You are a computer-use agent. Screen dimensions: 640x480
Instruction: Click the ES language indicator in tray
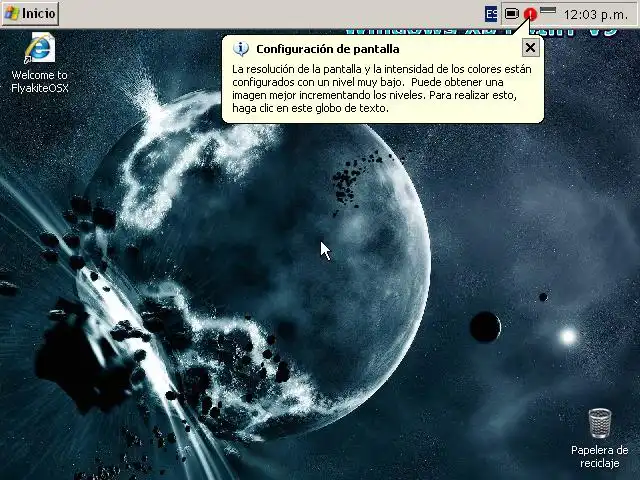click(491, 14)
